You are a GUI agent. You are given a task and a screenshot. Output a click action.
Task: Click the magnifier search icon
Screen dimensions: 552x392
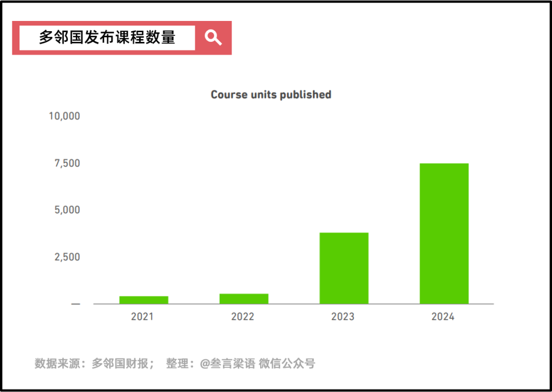coord(213,38)
